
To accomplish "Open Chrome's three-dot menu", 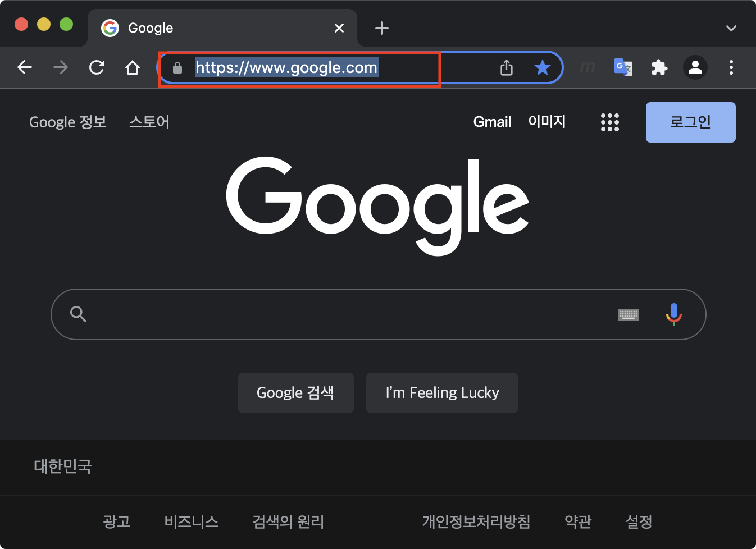I will click(x=731, y=67).
